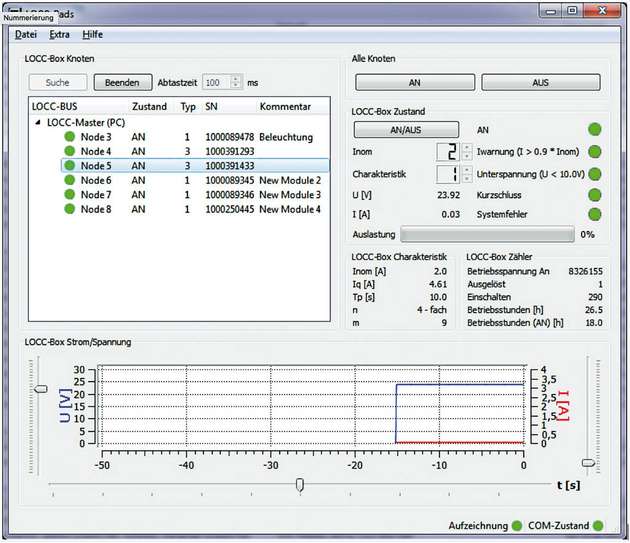630x543 pixels.
Task: Click the Betriebsstunden [h] value 26.5
Action: pos(594,310)
